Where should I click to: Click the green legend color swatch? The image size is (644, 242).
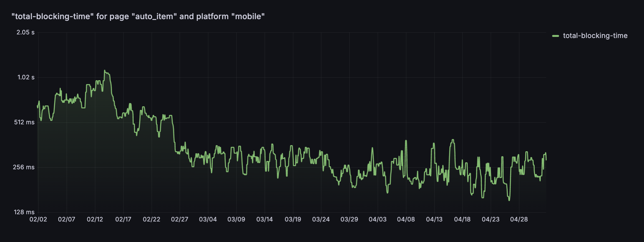(555, 36)
